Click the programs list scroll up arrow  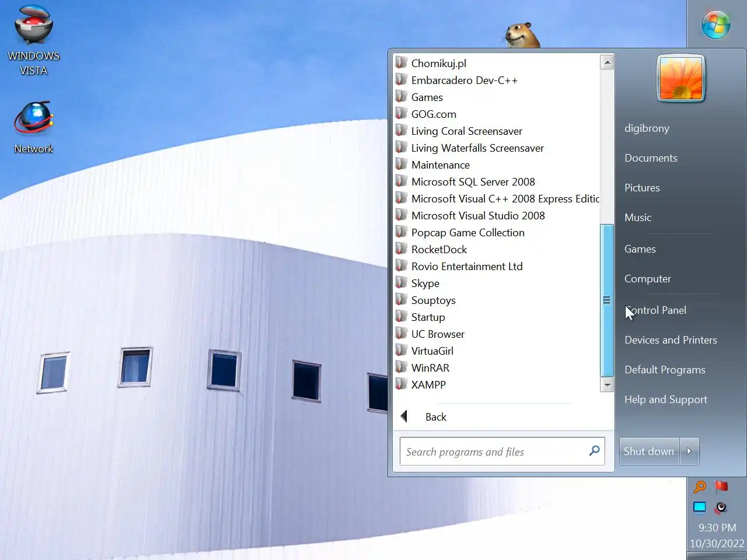coord(607,62)
